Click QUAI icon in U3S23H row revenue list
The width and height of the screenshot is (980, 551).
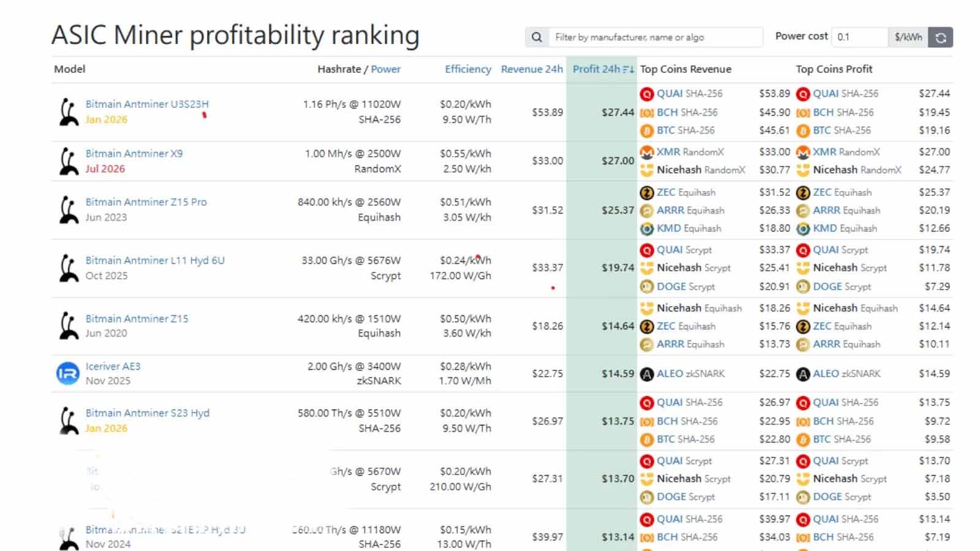click(647, 94)
